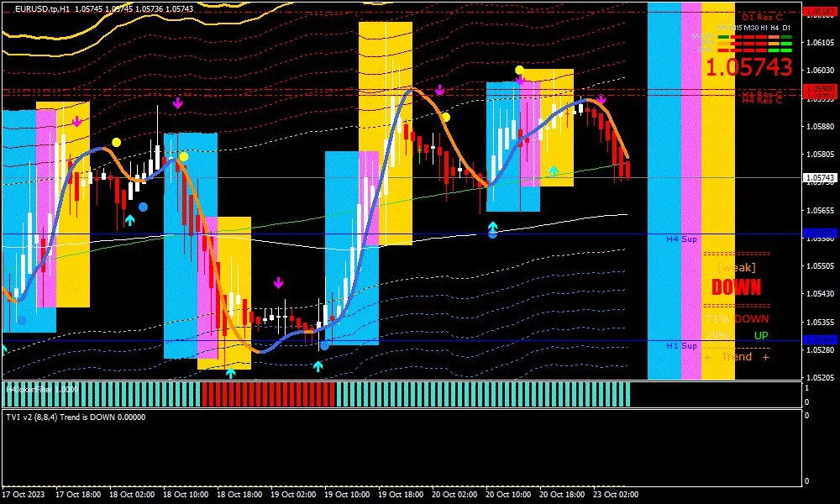Click the M30 timeframe label in the dashboard
840x504 pixels.
click(751, 28)
